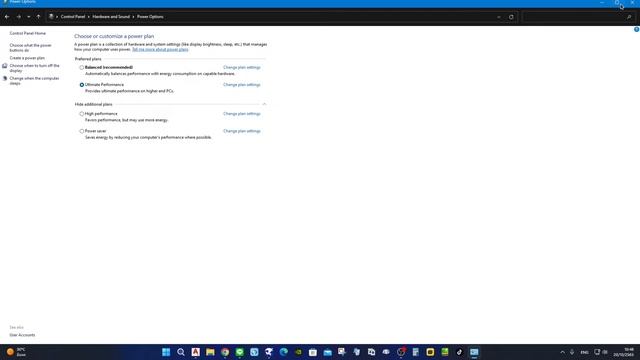
Task: Open the TikTok icon in taskbar
Action: 459,352
